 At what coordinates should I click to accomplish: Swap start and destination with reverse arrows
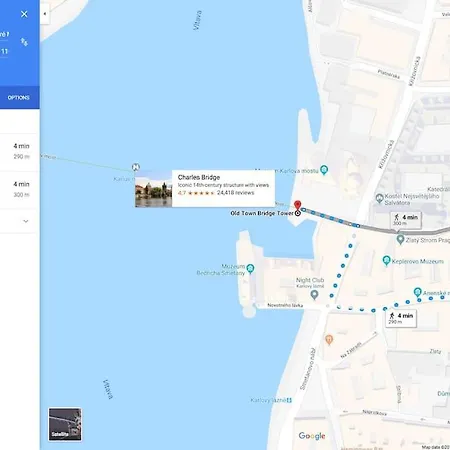tap(24, 42)
